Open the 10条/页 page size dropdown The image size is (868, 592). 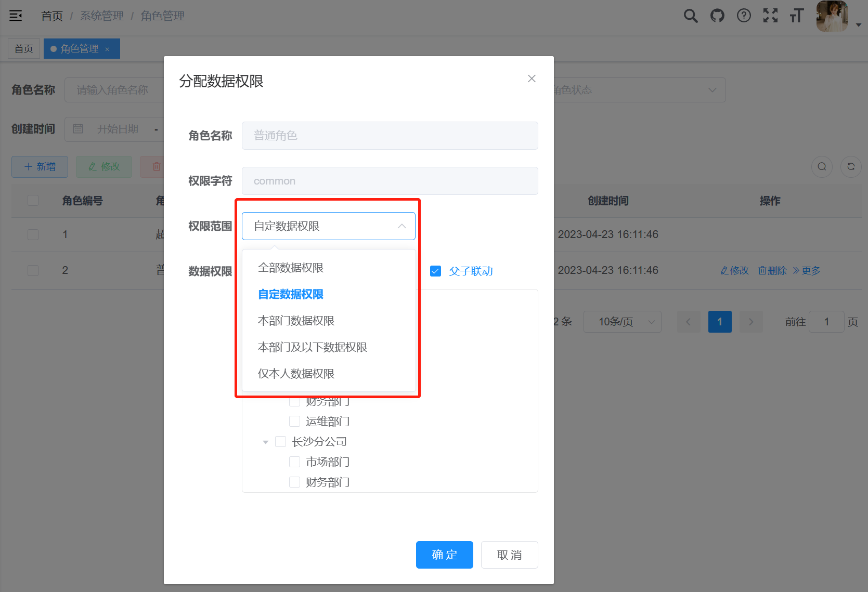[623, 322]
